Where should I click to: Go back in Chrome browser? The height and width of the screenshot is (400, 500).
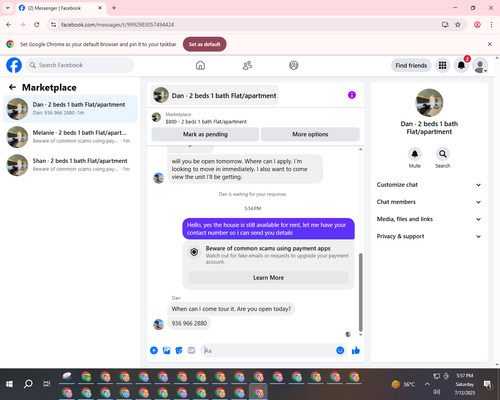coord(9,25)
